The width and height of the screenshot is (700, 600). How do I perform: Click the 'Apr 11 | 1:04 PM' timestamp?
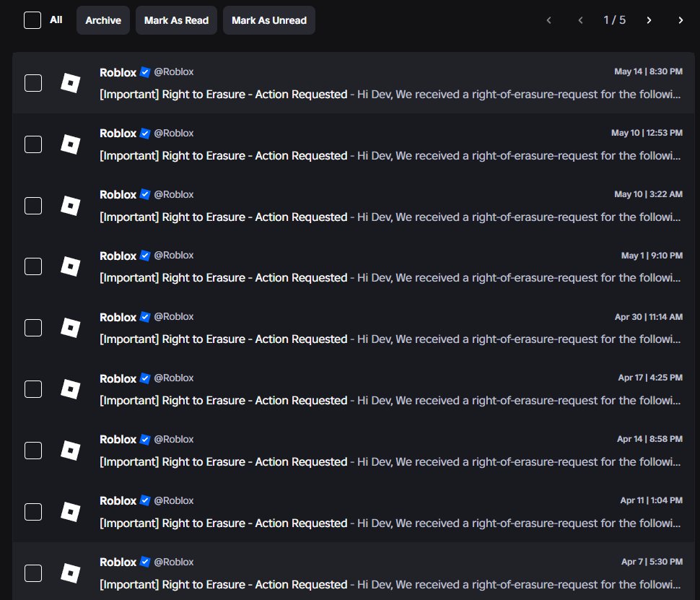[652, 500]
